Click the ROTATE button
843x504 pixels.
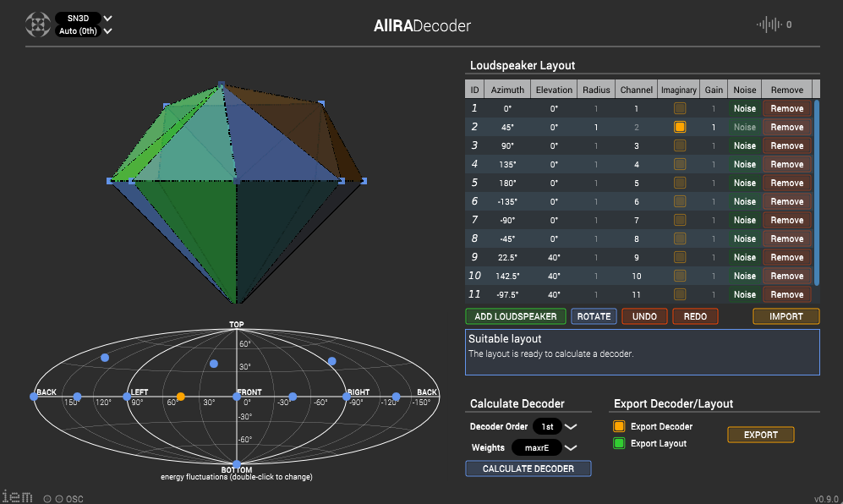click(x=594, y=316)
